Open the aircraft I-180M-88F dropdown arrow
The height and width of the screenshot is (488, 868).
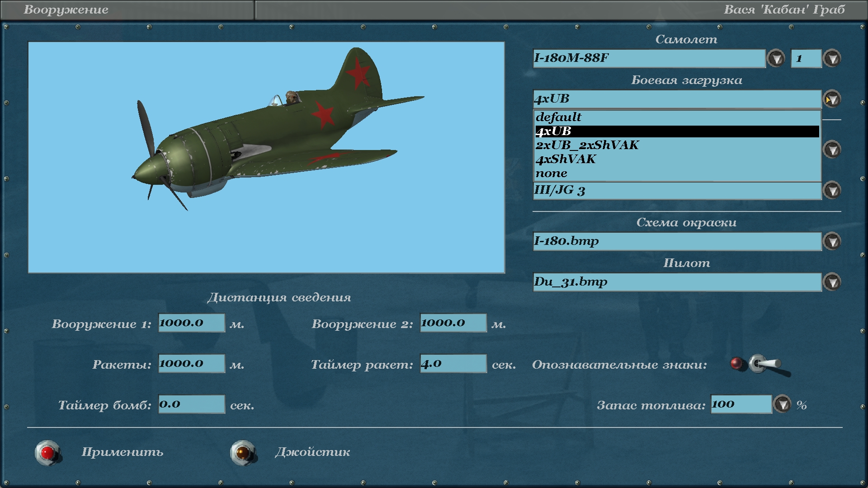(x=776, y=58)
